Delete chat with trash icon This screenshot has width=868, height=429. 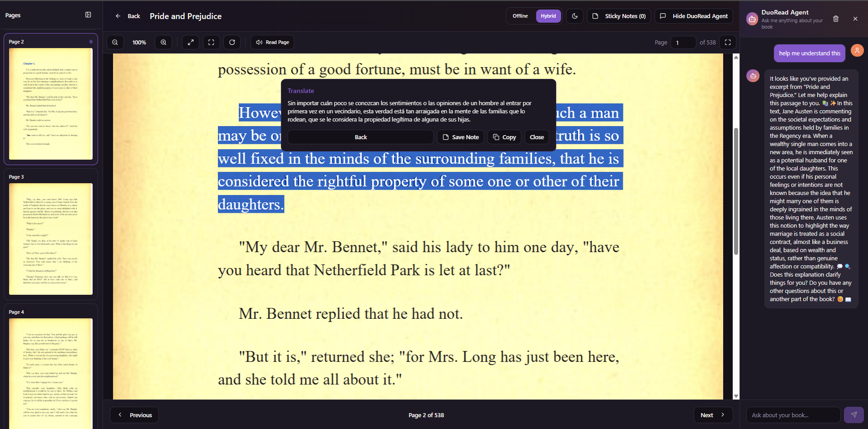[836, 19]
